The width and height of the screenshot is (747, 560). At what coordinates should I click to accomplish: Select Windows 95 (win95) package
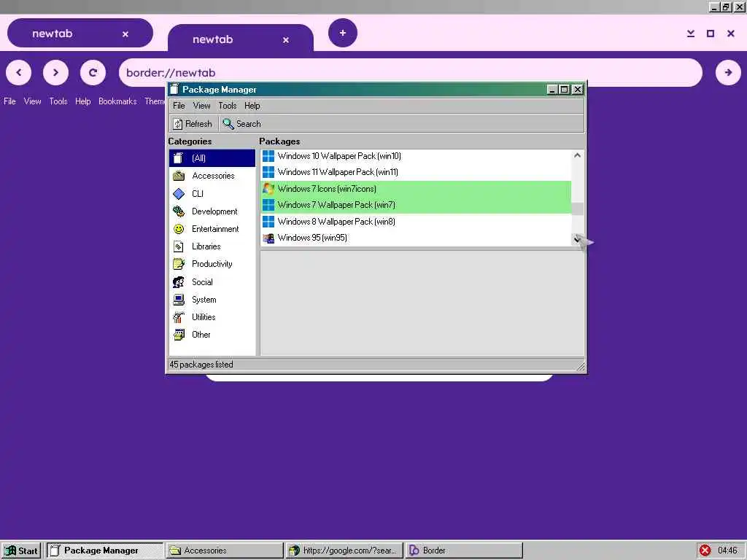[416, 238]
